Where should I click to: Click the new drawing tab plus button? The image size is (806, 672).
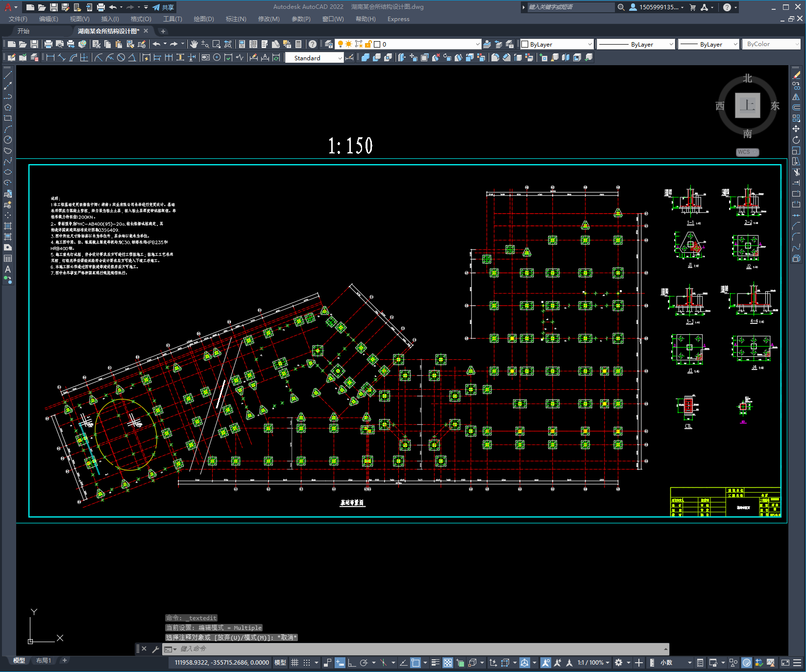[x=163, y=31]
